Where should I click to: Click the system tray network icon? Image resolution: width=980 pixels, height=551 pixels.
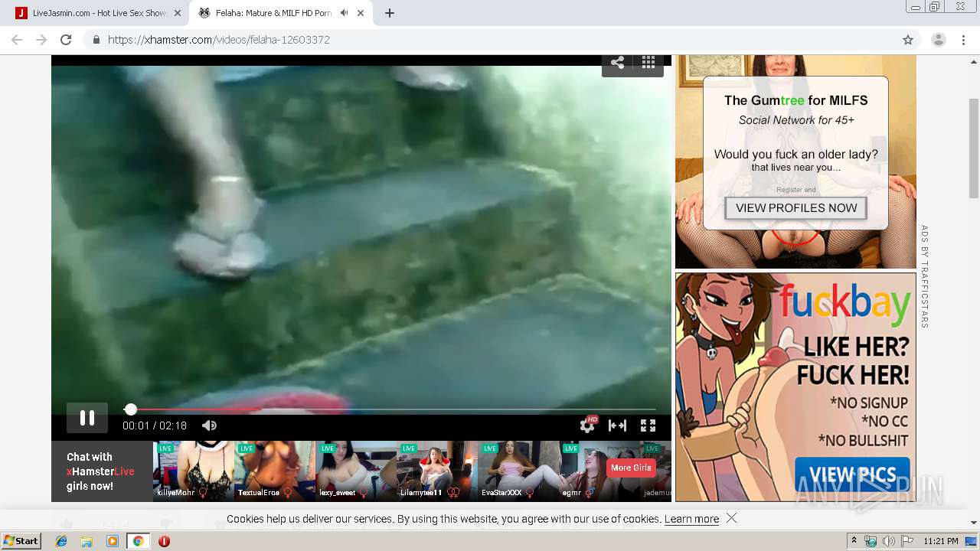tap(871, 541)
